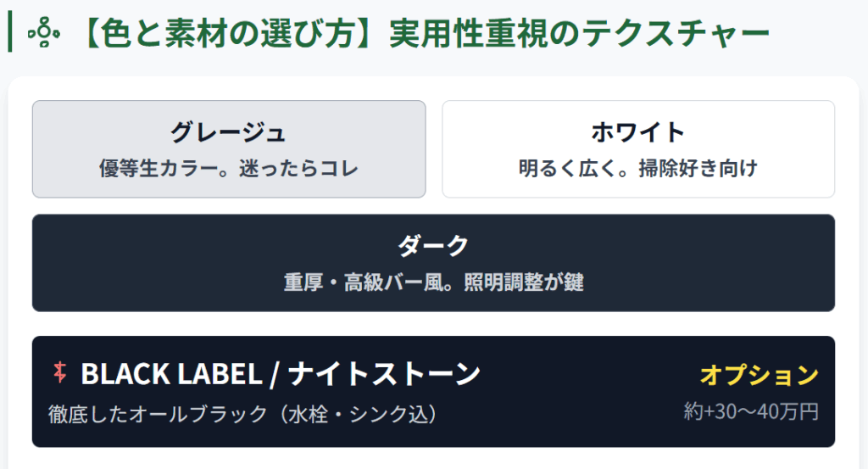Select the グレージュ color card
Screen dimensions: 868x469
tap(229, 149)
